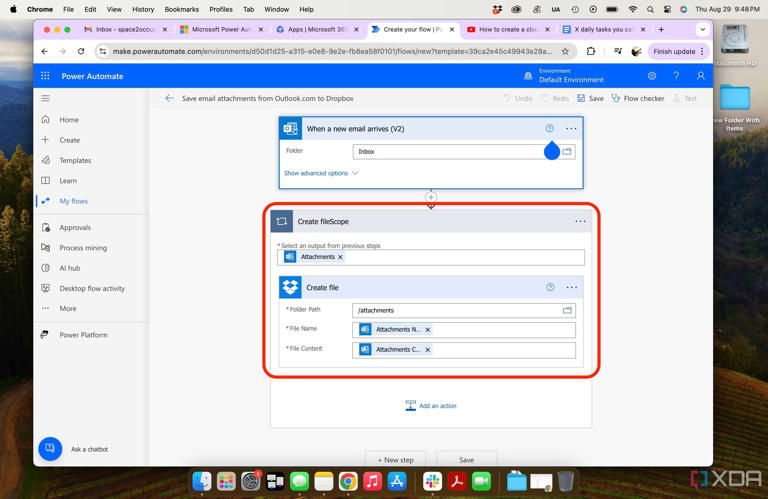
Task: Remove the Attachments token from output field
Action: [x=340, y=258]
